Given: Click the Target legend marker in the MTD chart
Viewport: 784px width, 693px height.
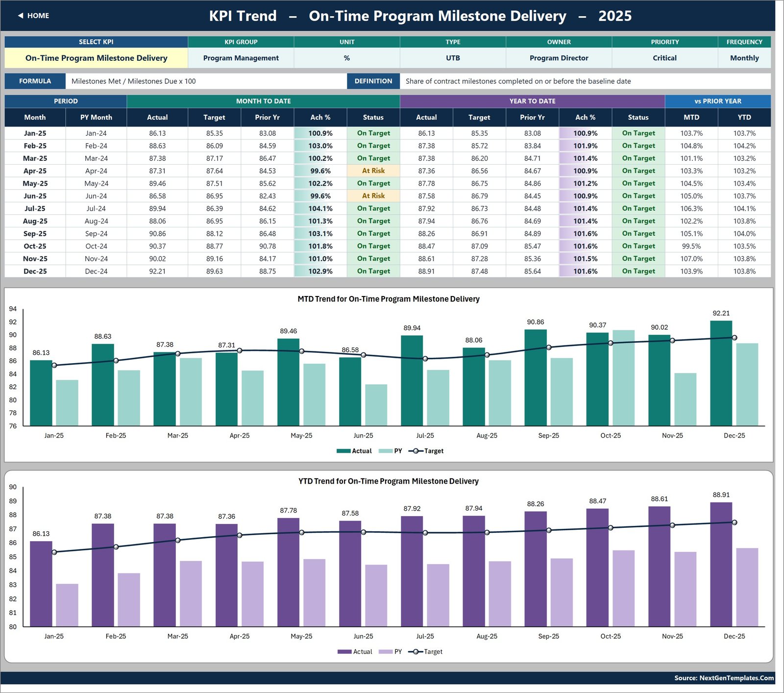Looking at the screenshot, I should pos(416,451).
